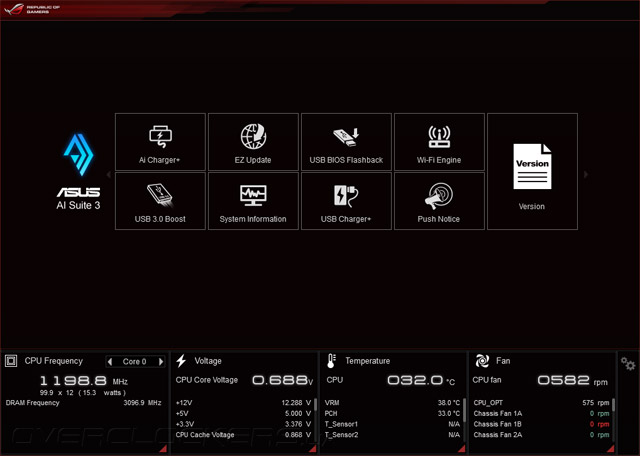The image size is (640, 456).
Task: Select the Chassis Fan 1B row
Action: coord(541,424)
